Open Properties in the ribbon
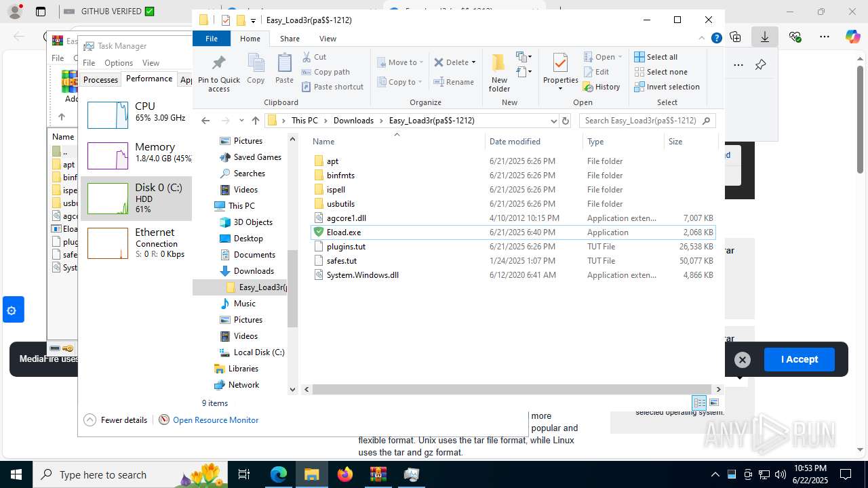The image size is (868, 488). point(560,73)
